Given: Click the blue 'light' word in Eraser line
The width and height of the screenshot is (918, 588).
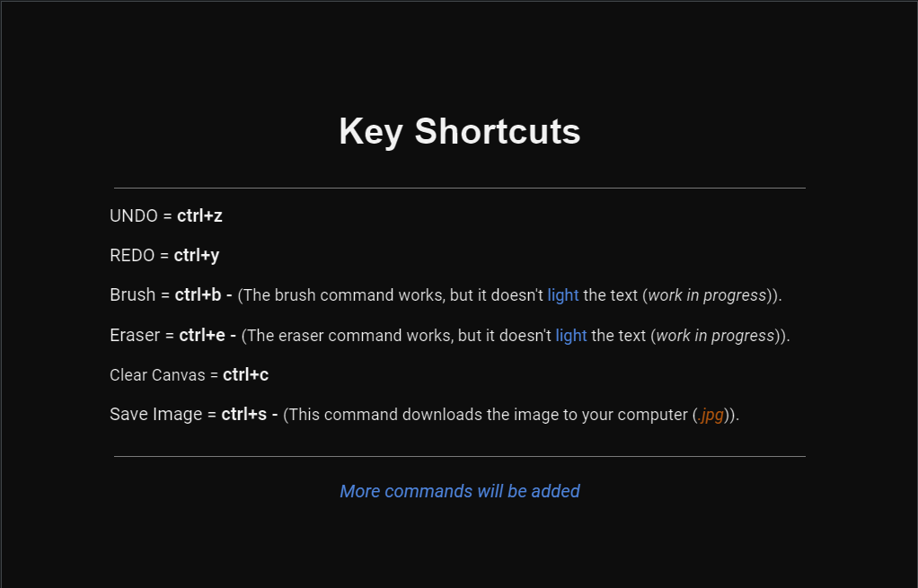Looking at the screenshot, I should (x=571, y=336).
